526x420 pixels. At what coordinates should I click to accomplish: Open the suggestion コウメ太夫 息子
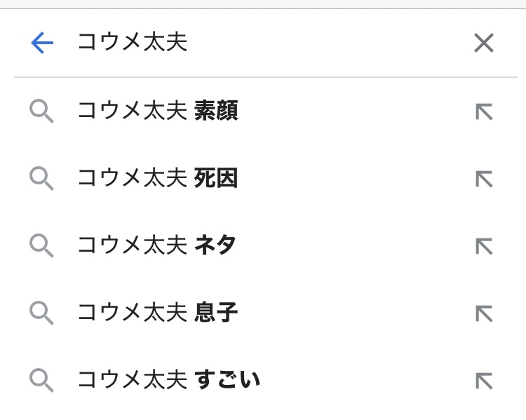tap(157, 313)
